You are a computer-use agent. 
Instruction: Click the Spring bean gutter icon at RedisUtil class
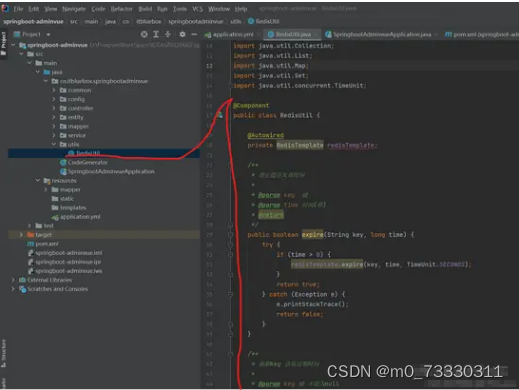tap(220, 115)
